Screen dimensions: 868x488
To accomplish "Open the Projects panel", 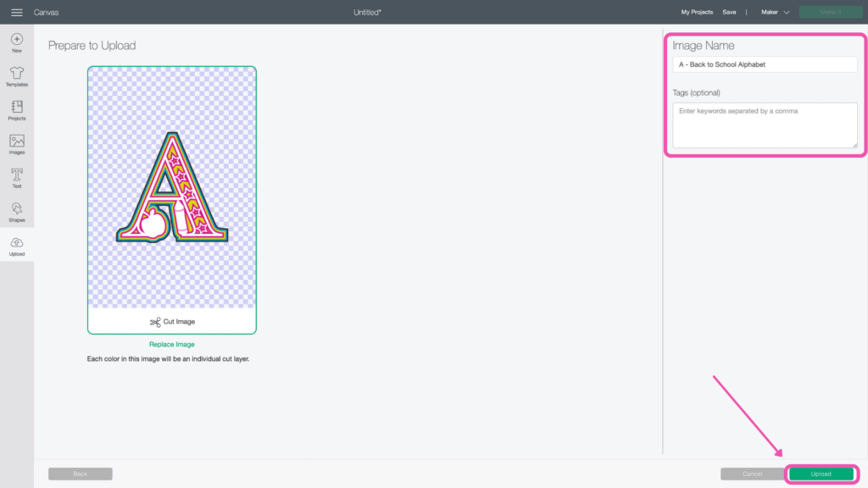I will [17, 110].
